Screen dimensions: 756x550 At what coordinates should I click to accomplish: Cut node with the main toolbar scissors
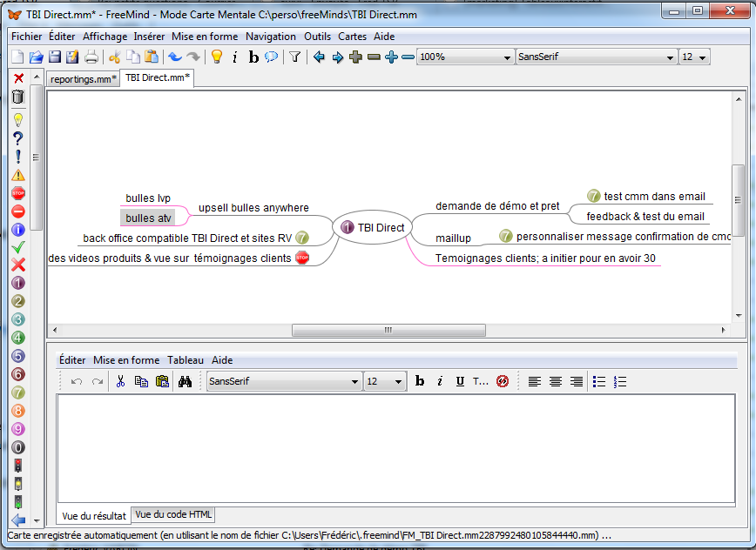(114, 57)
